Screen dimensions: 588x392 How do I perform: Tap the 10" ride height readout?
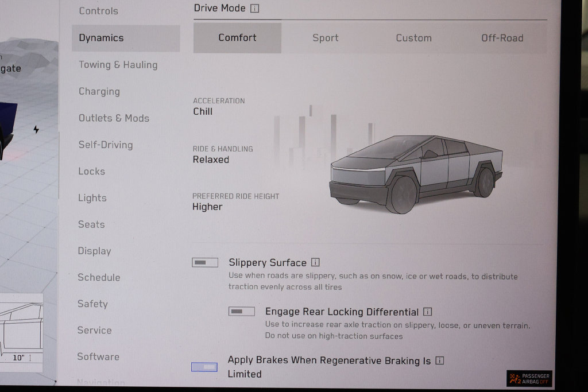pos(18,358)
